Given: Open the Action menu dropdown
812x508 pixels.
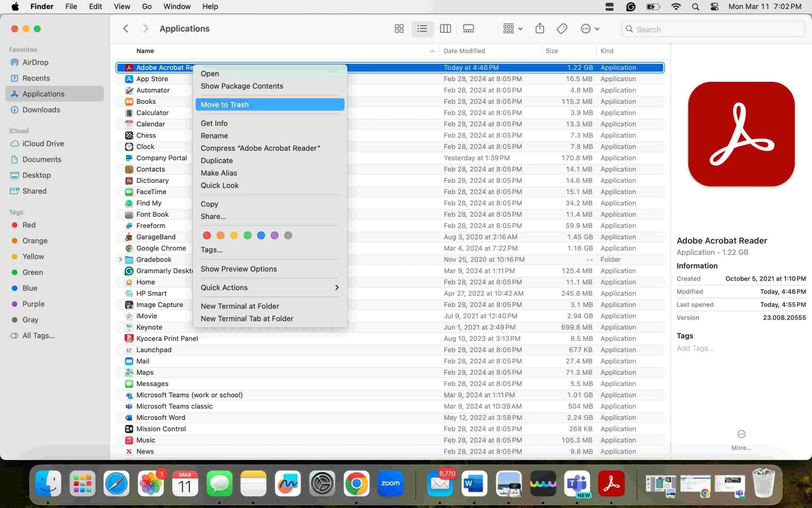Looking at the screenshot, I should click(590, 29).
